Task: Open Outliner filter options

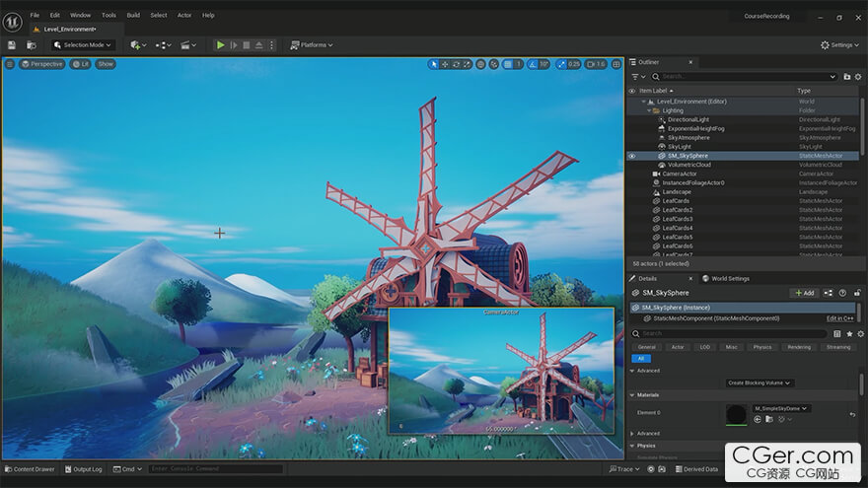Action: (638, 77)
